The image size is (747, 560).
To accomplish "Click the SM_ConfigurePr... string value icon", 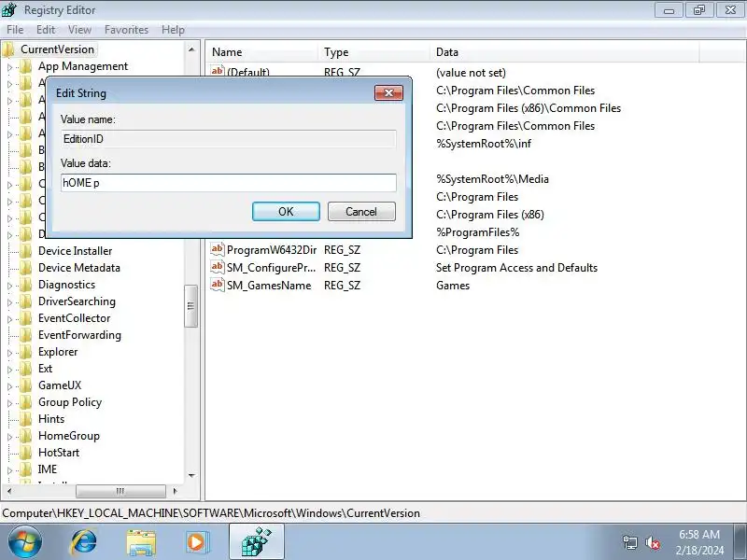I will click(x=217, y=267).
